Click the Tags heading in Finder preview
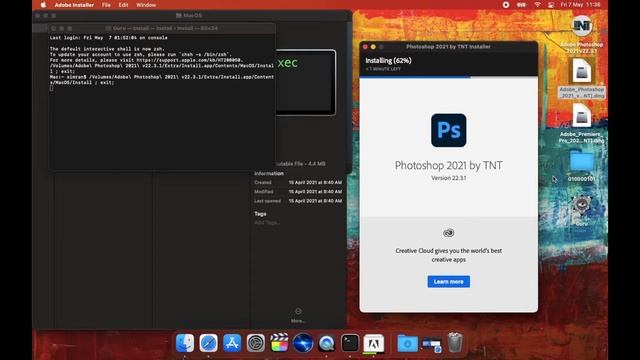Image resolution: width=640 pixels, height=360 pixels. click(x=260, y=214)
